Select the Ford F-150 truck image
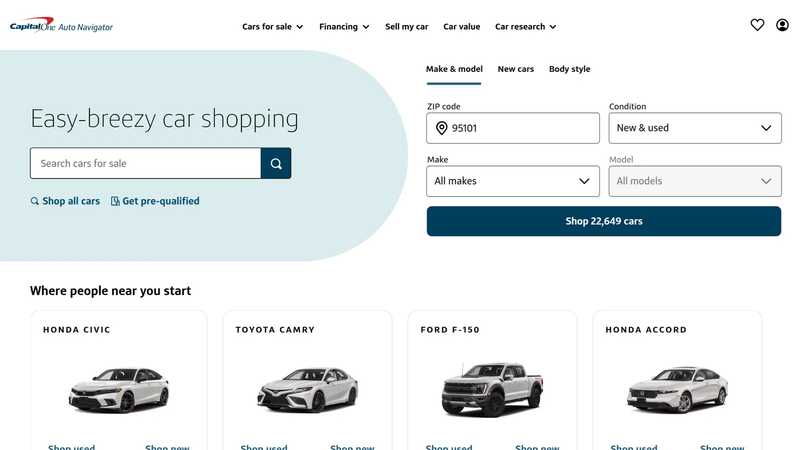This screenshot has width=800, height=450. (492, 389)
